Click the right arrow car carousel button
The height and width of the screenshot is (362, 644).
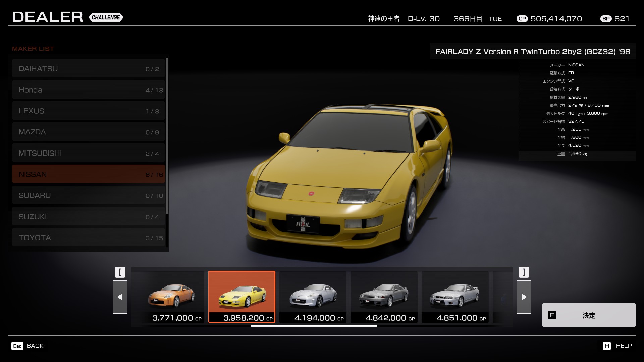point(524,297)
